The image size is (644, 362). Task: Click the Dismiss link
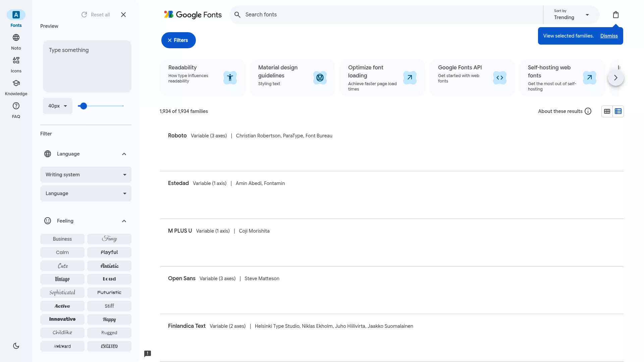(609, 36)
